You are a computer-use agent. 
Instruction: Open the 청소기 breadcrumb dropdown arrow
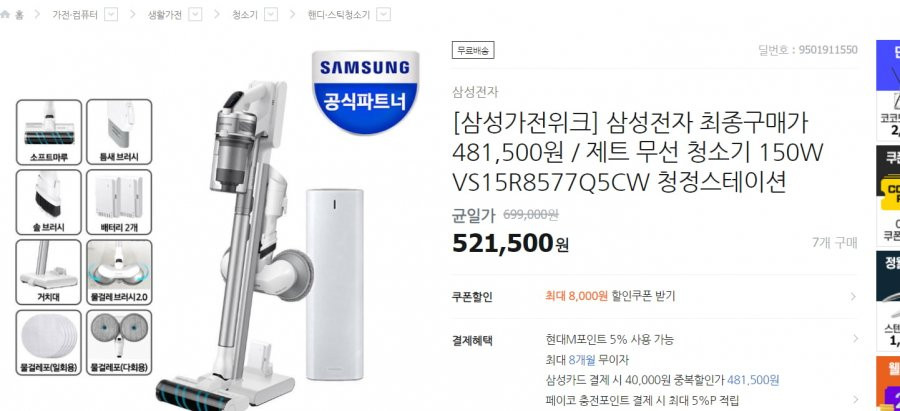coord(271,15)
